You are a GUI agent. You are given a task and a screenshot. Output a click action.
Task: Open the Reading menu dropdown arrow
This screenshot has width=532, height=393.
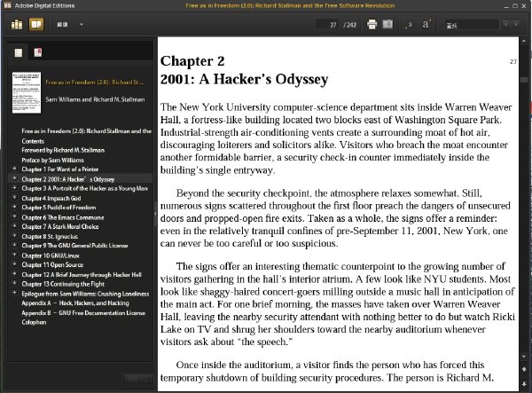pos(81,25)
